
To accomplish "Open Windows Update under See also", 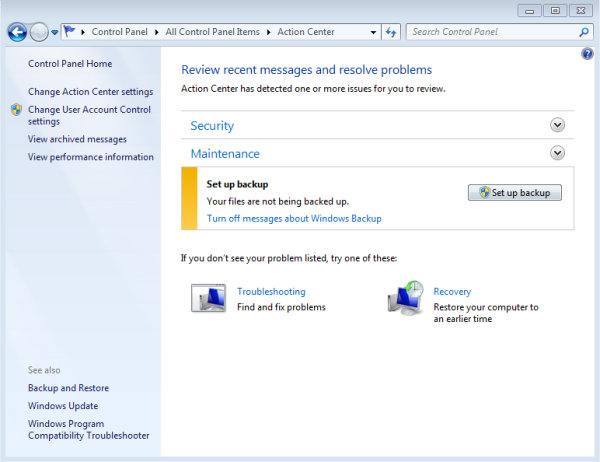I will (63, 406).
